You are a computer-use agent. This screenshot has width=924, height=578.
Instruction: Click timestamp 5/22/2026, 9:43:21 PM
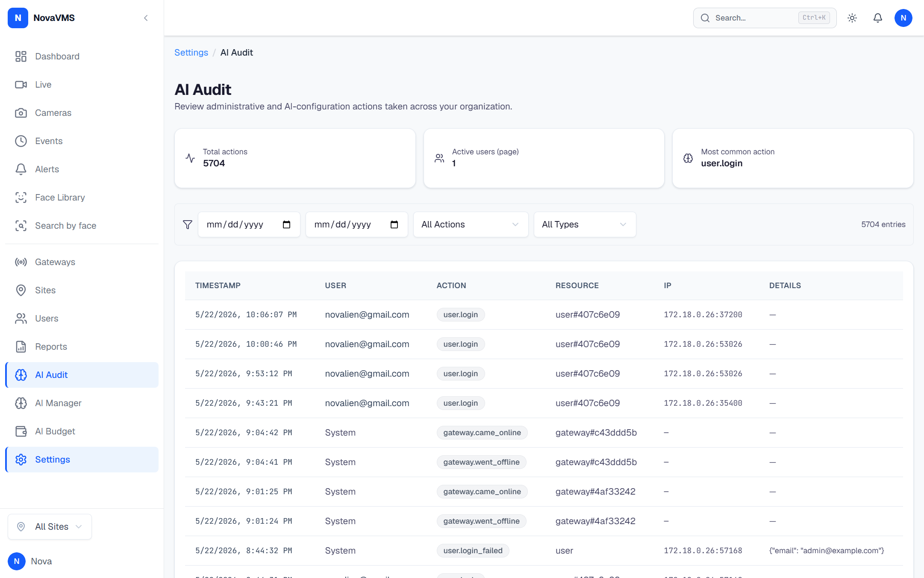[244, 403]
